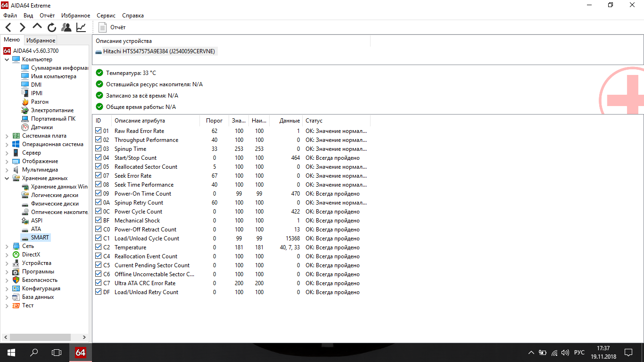Switch to the Меню tab
Viewport: 644px width, 362px height.
(x=12, y=40)
